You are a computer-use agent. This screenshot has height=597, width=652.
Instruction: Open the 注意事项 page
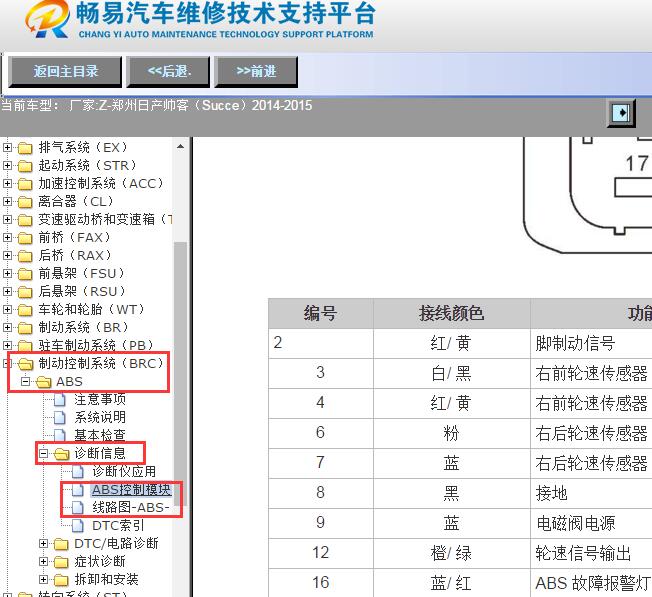[100, 399]
